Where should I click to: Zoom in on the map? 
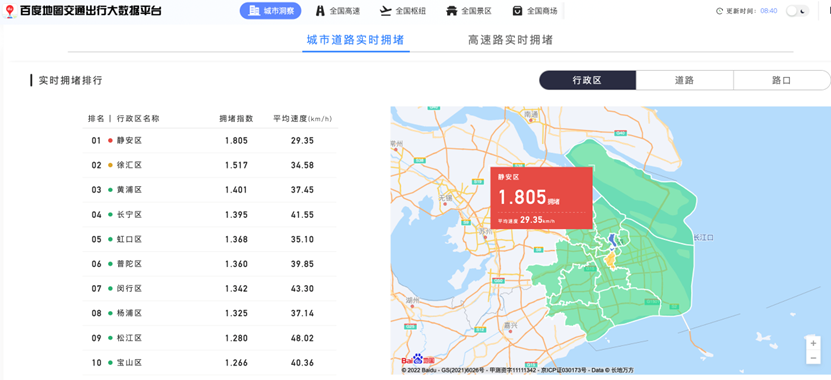pyautogui.click(x=813, y=343)
